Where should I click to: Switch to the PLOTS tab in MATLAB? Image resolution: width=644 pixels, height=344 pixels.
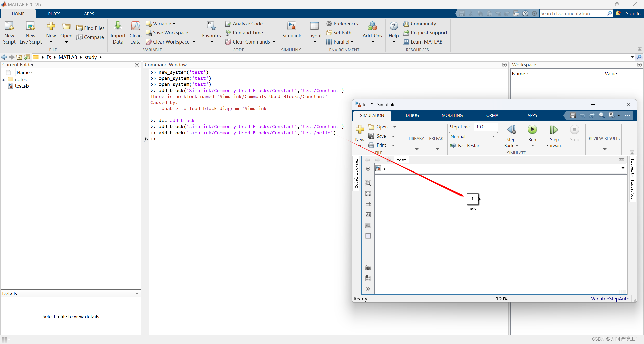click(54, 14)
